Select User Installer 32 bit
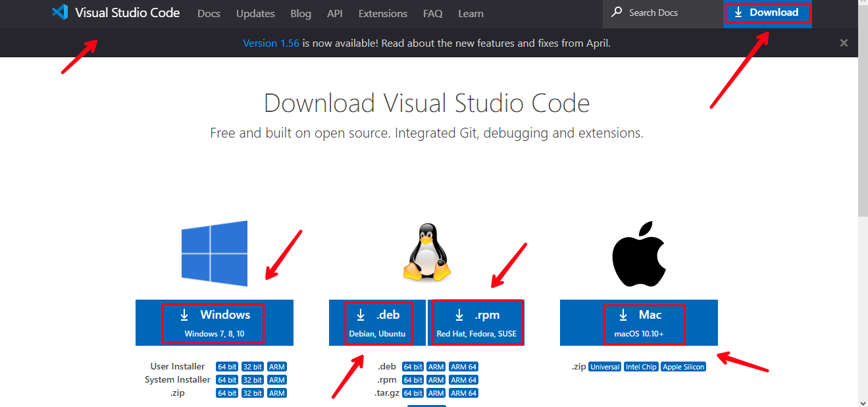Viewport: 868px width, 407px height. click(x=253, y=367)
